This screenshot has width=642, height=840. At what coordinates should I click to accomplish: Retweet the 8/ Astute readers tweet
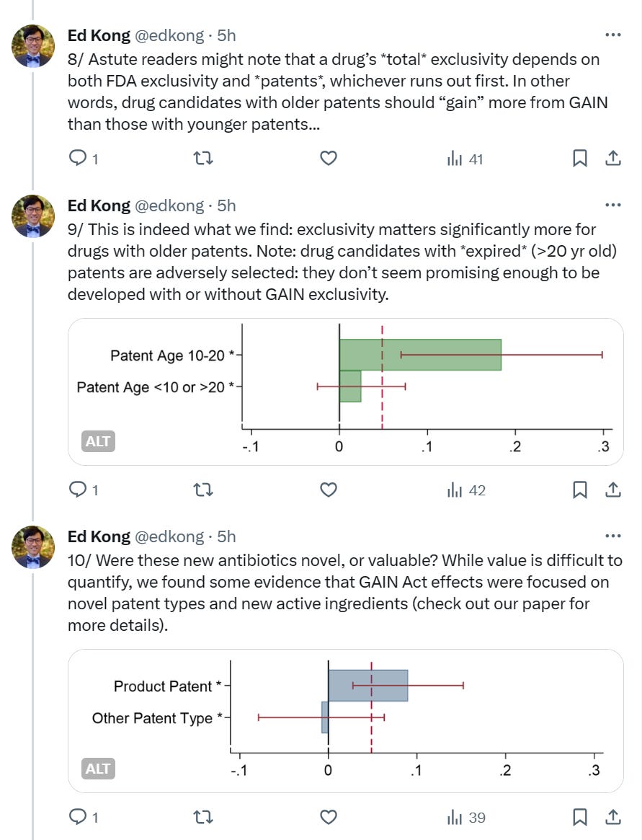(203, 159)
